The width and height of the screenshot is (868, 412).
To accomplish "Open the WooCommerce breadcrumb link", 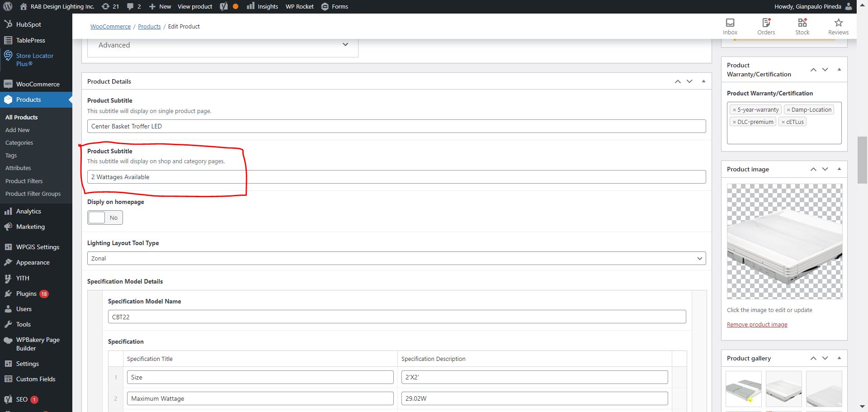I will click(x=110, y=26).
